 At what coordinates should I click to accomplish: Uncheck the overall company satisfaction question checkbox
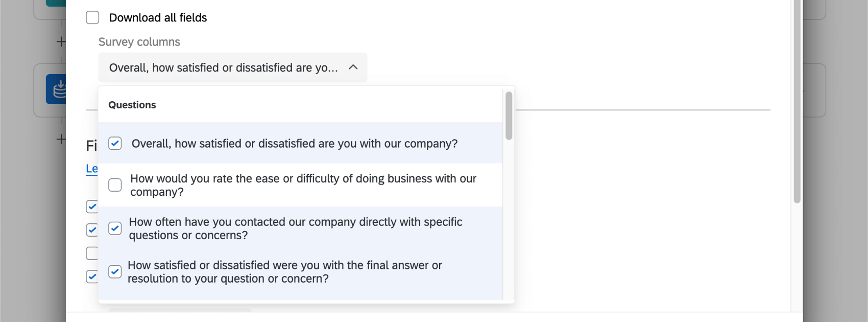point(115,144)
